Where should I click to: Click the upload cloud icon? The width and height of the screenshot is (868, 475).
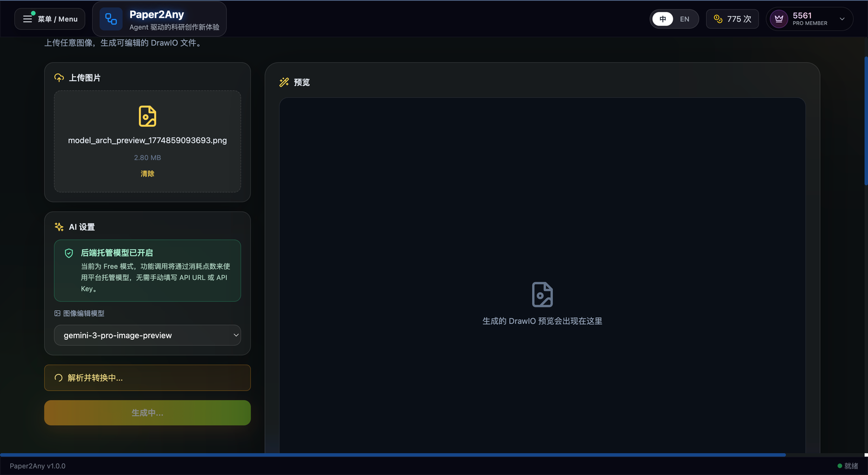coord(59,78)
